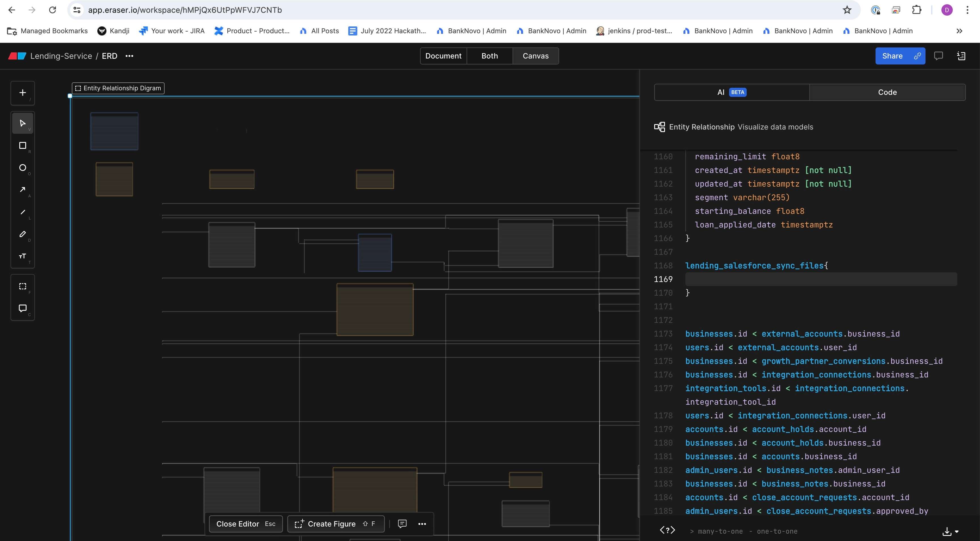The height and width of the screenshot is (541, 980).
Task: Open the ellipsis menu beside ERD title
Action: point(129,56)
